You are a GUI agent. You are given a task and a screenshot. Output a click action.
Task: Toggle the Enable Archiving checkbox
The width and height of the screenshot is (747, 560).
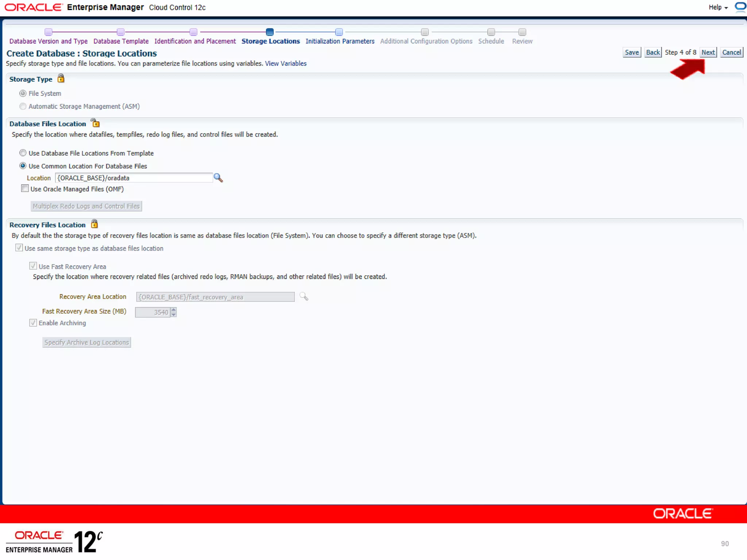[x=33, y=323]
